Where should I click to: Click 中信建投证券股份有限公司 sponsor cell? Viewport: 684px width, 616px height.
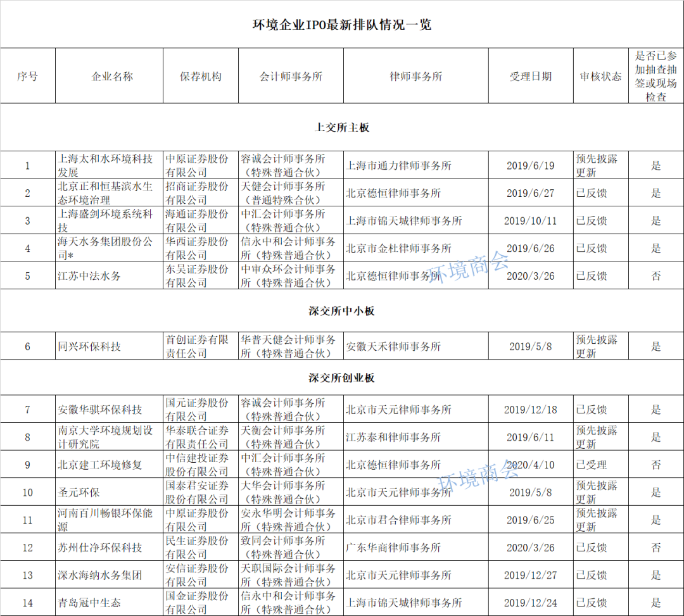coord(201,464)
